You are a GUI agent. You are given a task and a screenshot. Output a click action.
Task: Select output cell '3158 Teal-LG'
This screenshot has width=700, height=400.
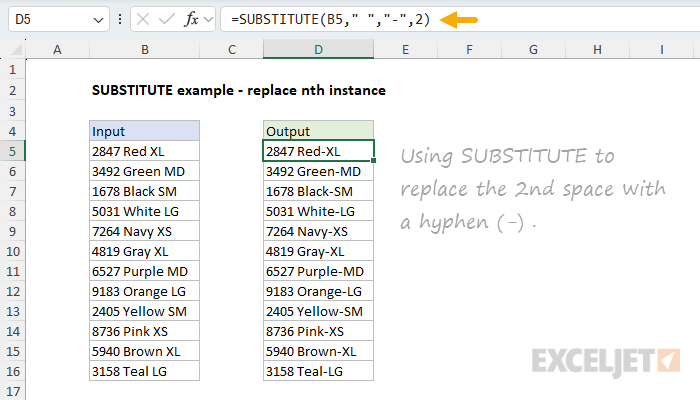[x=318, y=371]
